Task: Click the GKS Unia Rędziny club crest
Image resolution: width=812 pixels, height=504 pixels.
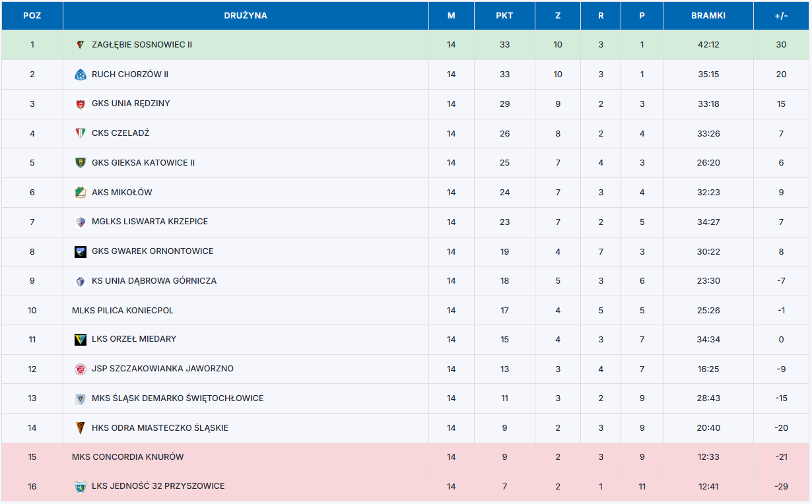Action: point(81,104)
